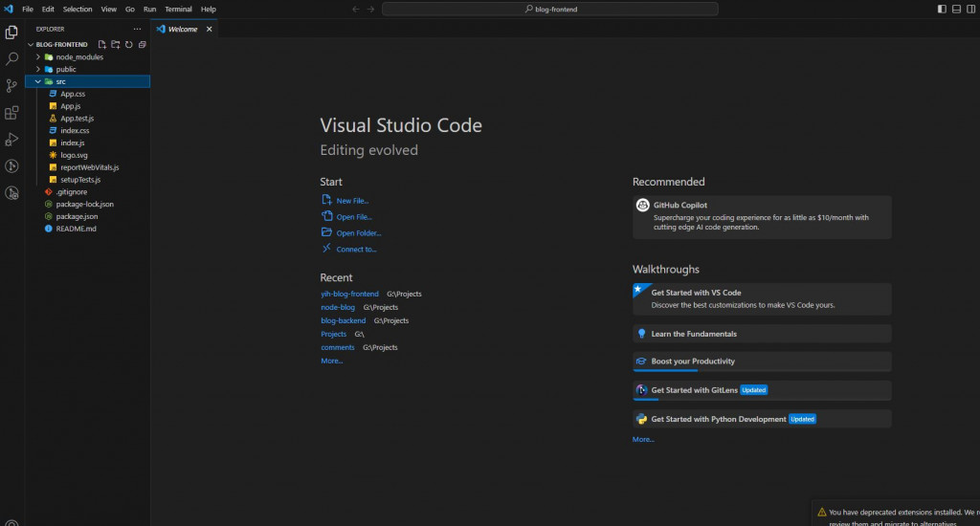
Task: Click New Folder icon in explorer header
Action: coord(116,44)
